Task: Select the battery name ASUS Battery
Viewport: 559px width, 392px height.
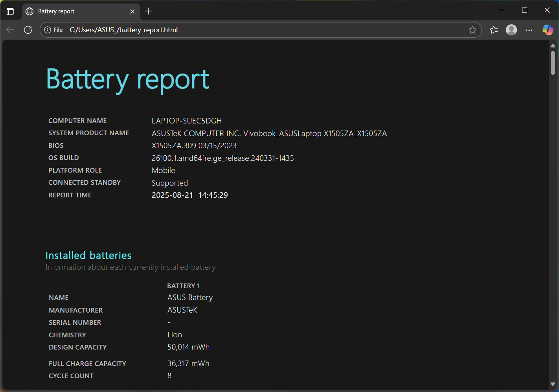Action: click(x=190, y=298)
